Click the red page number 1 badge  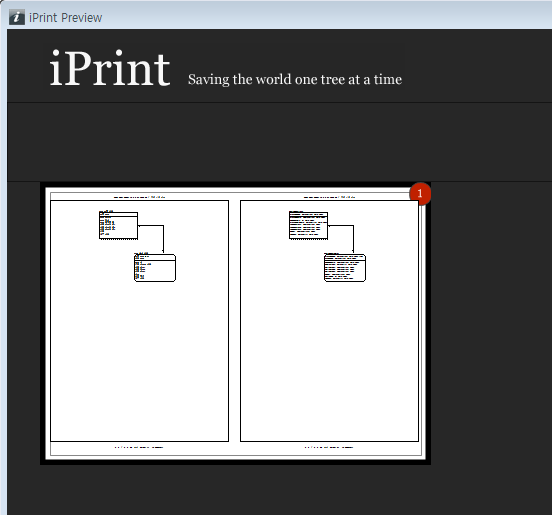point(420,193)
